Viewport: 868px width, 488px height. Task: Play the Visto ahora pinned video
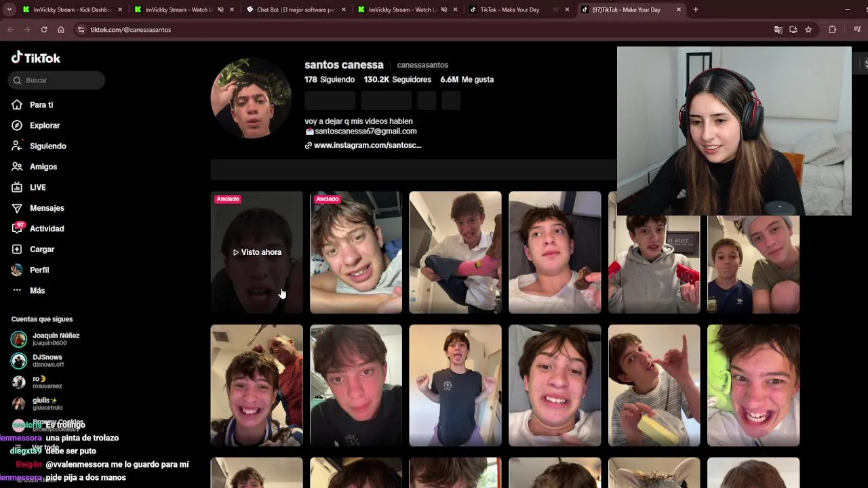(256, 252)
